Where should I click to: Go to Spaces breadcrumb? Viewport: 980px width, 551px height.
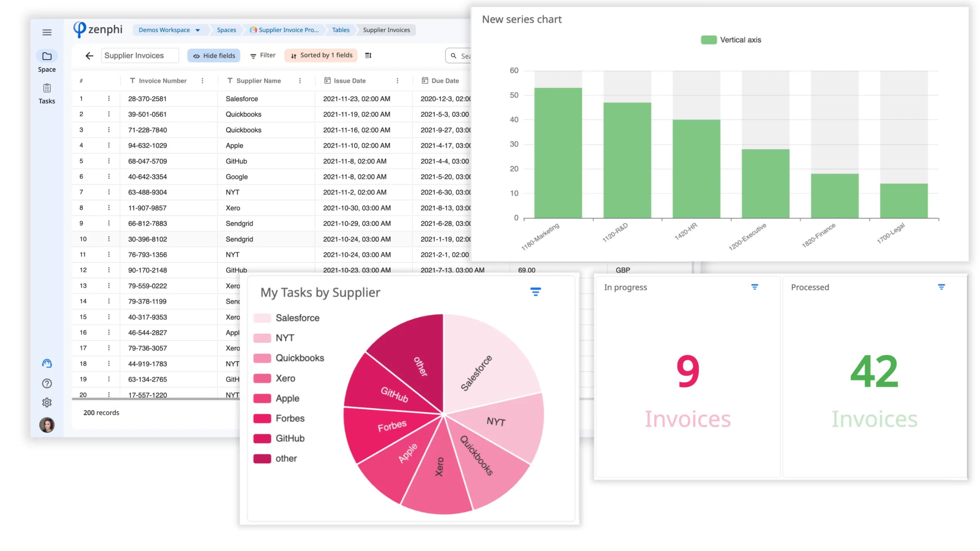(x=226, y=30)
